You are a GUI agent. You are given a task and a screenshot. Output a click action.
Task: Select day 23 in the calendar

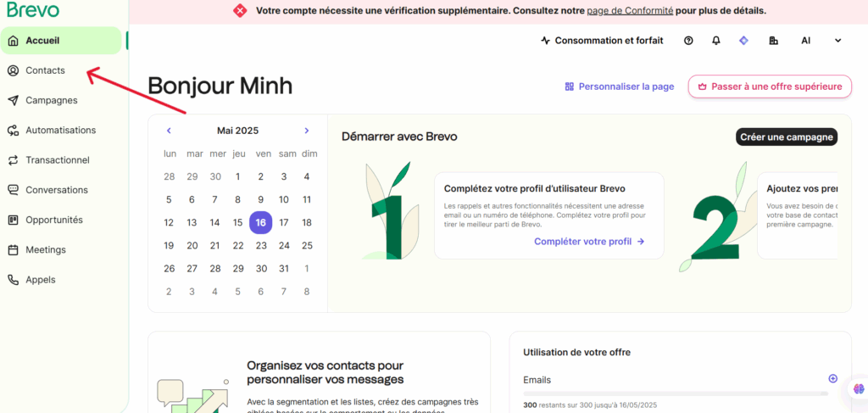261,246
